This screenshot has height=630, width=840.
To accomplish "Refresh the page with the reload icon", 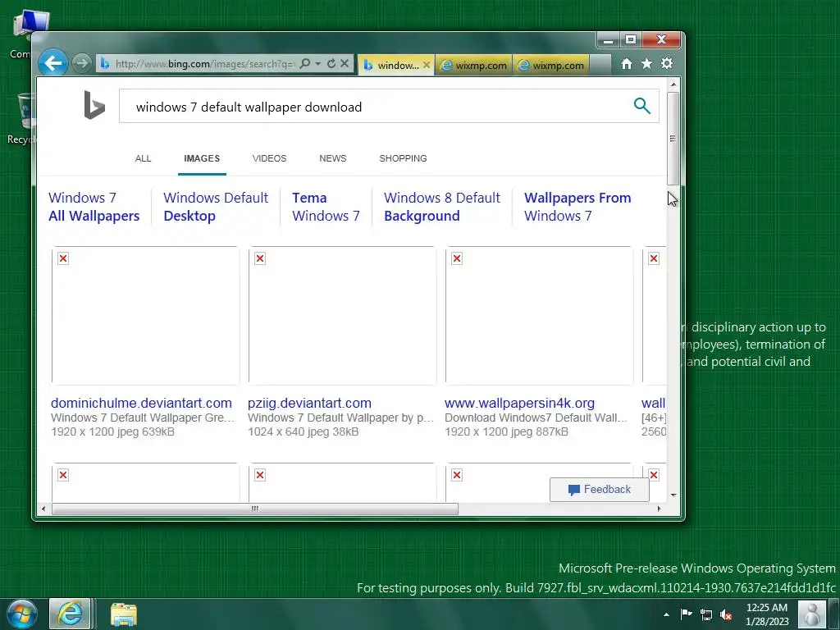I will pos(331,63).
